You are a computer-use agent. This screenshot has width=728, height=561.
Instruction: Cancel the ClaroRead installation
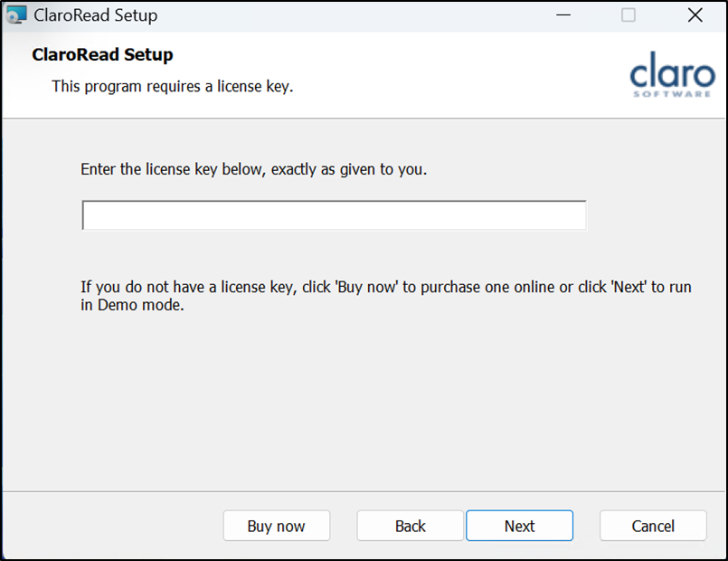click(x=653, y=526)
